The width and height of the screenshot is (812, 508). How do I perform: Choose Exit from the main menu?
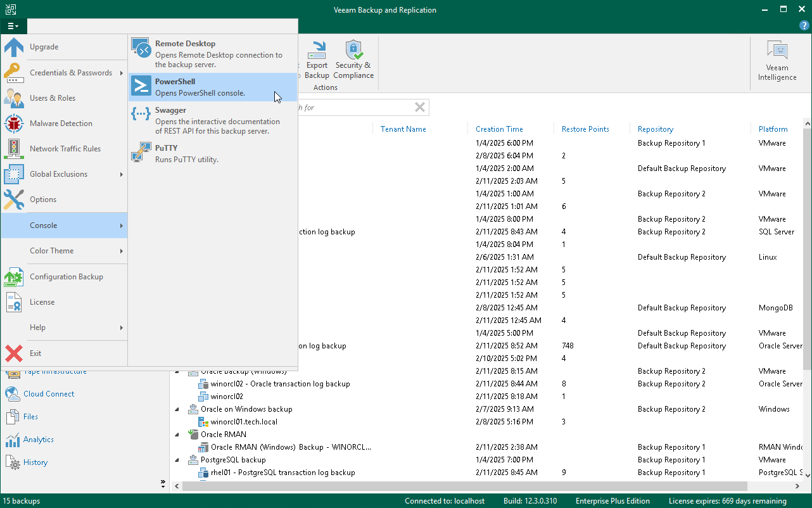[x=35, y=353]
